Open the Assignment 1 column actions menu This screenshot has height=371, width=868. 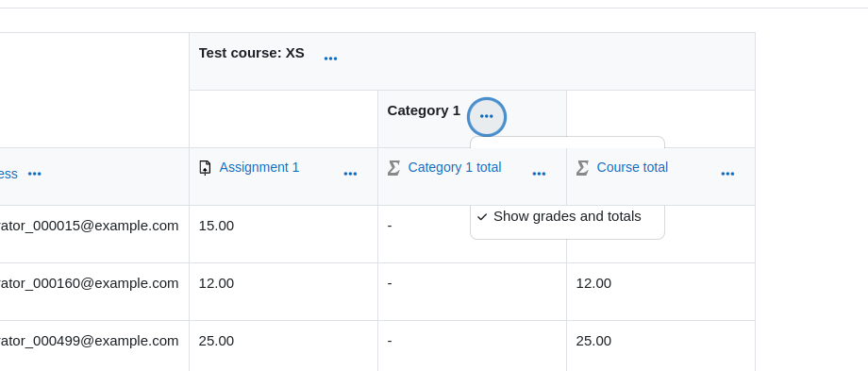(x=350, y=174)
